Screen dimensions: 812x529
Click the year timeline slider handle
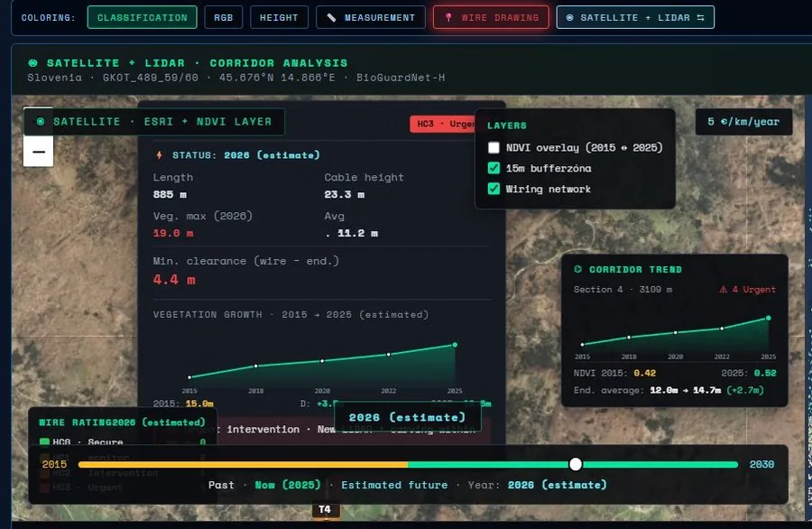click(x=576, y=464)
